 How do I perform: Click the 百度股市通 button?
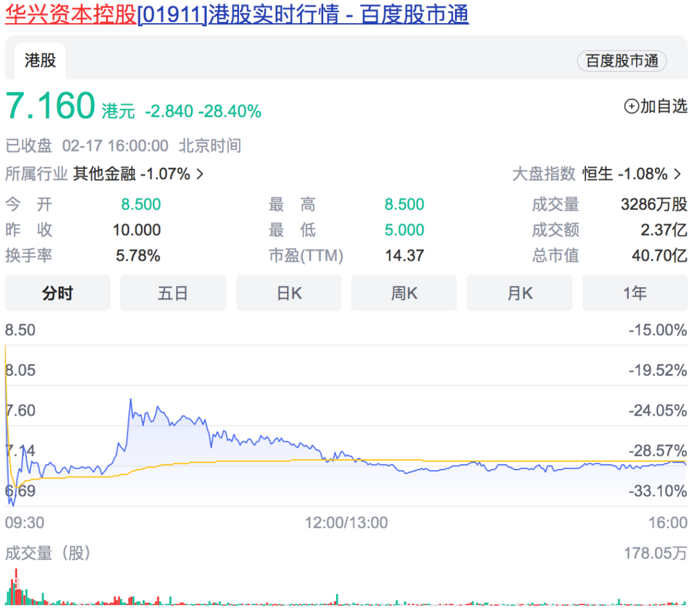click(622, 61)
